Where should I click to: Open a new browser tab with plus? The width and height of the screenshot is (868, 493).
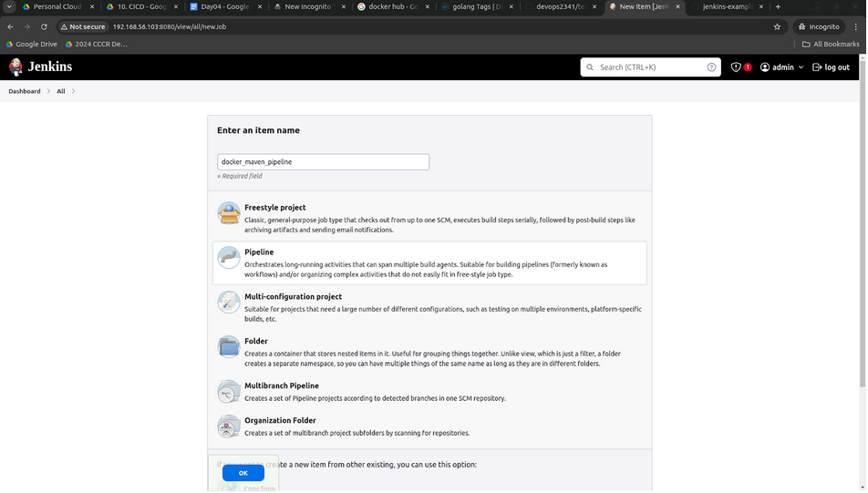pos(778,6)
